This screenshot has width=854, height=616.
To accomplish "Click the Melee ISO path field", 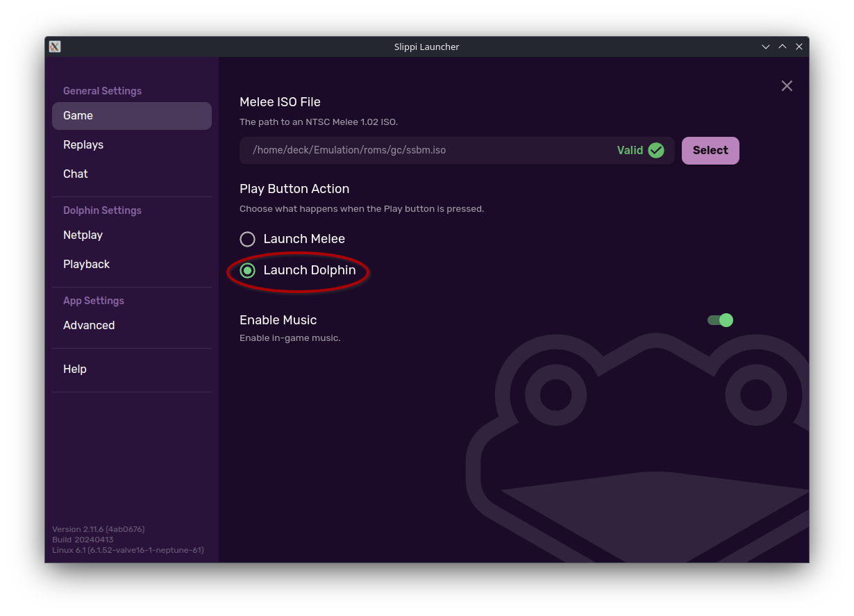I will pos(457,151).
